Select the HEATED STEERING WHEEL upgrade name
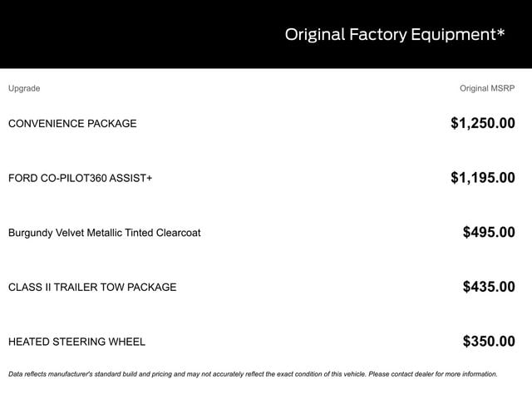The height and width of the screenshot is (399, 532). click(76, 342)
